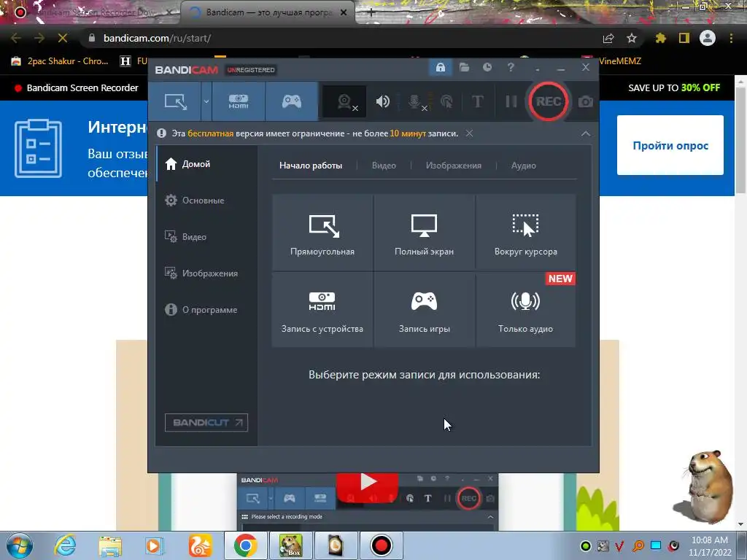Image resolution: width=747 pixels, height=560 pixels.
Task: Choose the Запись с устройства tile
Action: click(322, 309)
